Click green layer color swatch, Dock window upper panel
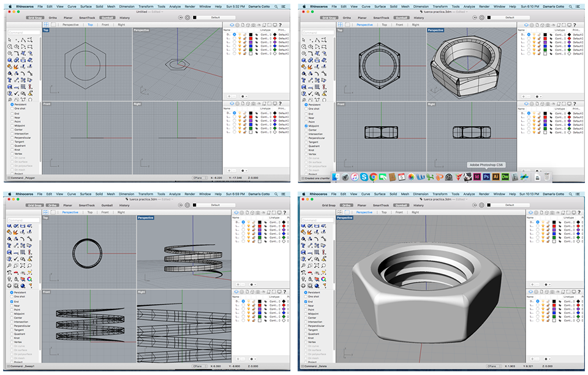Image resolution: width=588 pixels, height=375 pixels. [545, 50]
